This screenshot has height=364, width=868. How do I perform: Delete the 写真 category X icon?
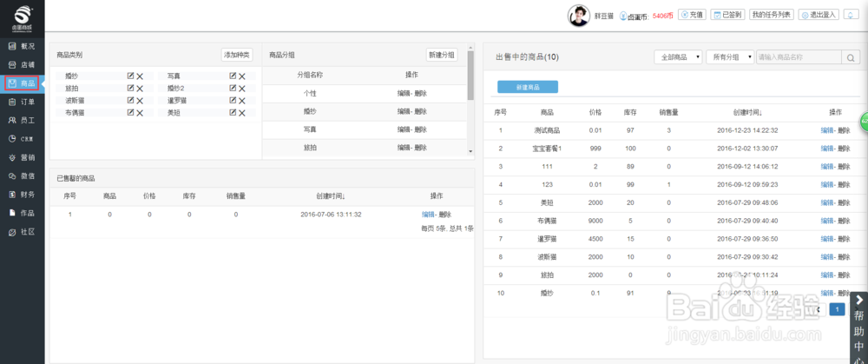point(242,76)
